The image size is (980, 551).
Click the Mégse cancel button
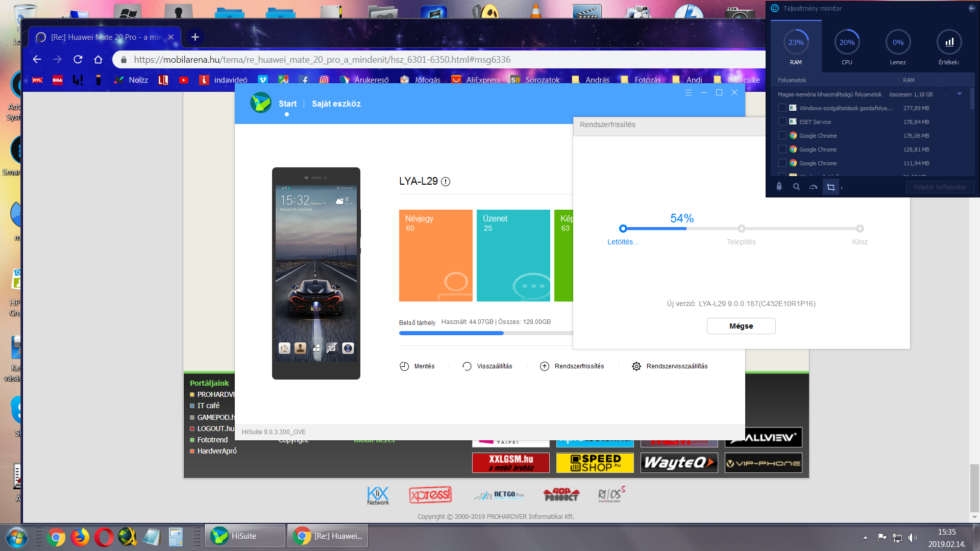[x=741, y=326]
